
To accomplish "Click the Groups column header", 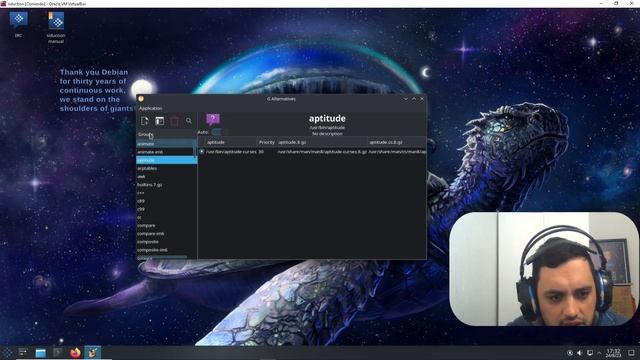I will point(167,134).
